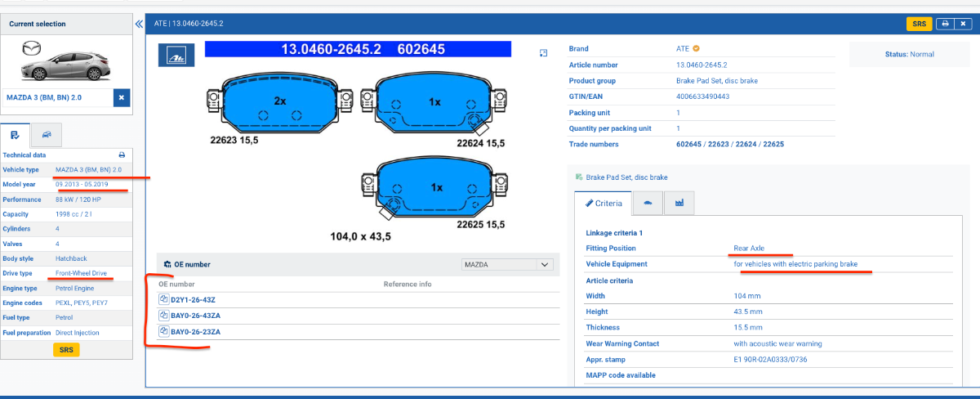Image resolution: width=980 pixels, height=399 pixels.
Task: Click the Rear Axle fitting position value
Action: 749,249
